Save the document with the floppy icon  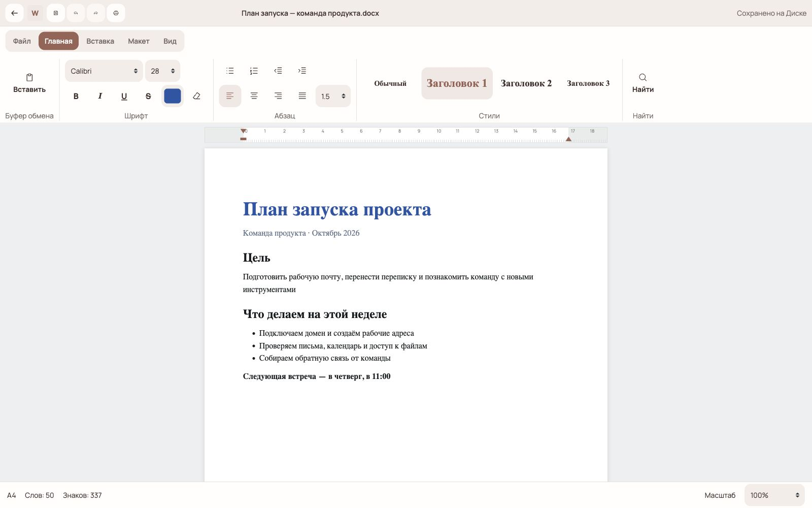(x=56, y=13)
